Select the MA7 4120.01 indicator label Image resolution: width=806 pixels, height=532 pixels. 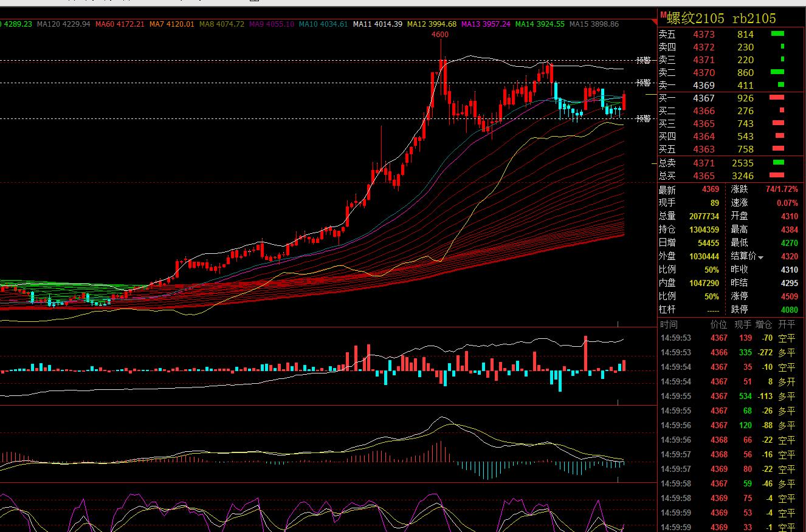[171, 24]
